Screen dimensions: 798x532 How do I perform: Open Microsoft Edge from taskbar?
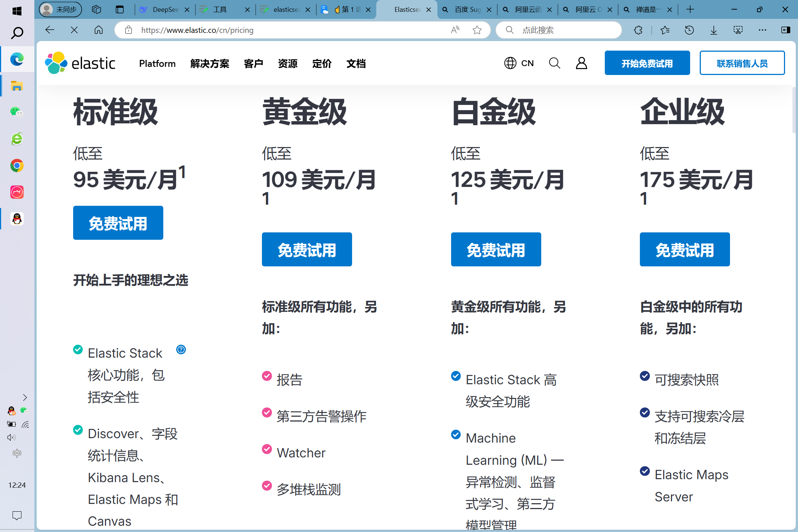(x=17, y=59)
